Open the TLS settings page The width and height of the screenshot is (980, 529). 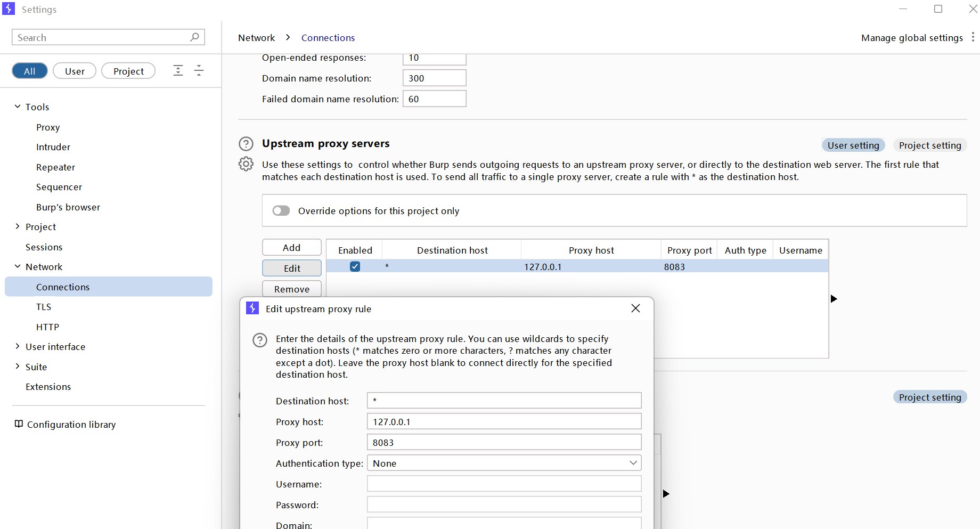44,307
